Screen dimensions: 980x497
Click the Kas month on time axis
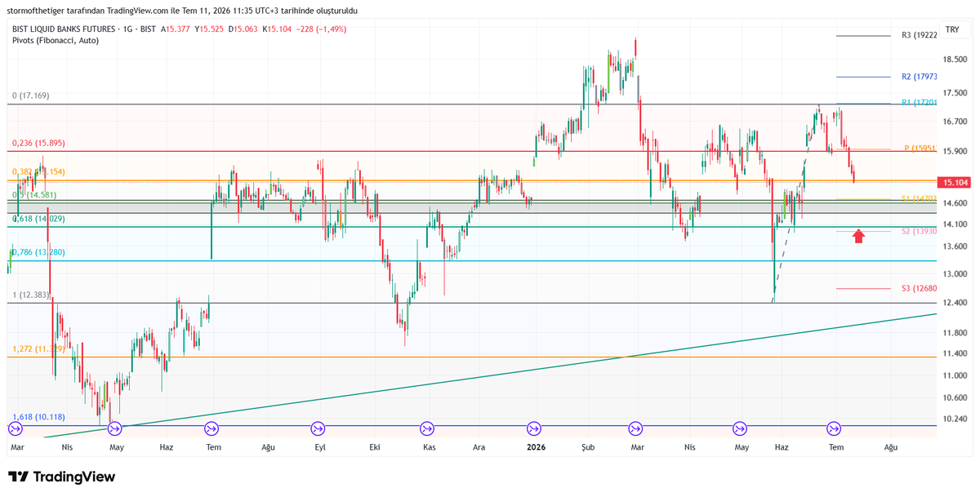429,447
